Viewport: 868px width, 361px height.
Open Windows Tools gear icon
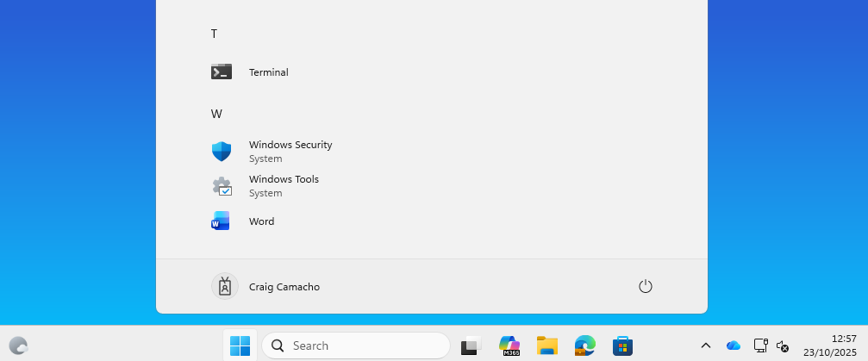(x=222, y=186)
